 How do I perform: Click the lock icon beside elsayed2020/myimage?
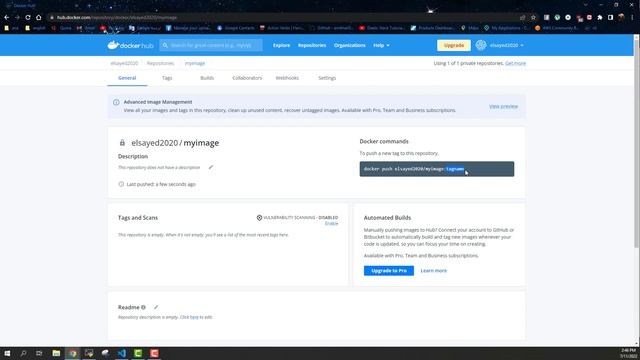coord(122,143)
